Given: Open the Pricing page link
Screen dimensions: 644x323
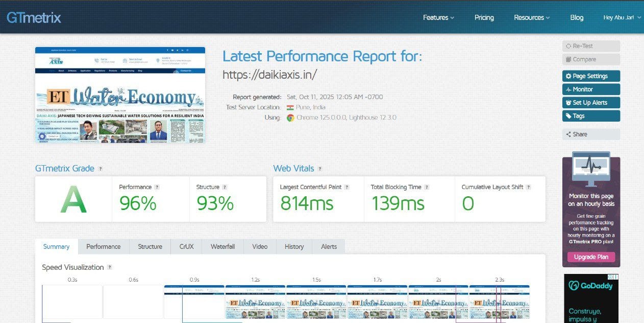Looking at the screenshot, I should pos(484,17).
